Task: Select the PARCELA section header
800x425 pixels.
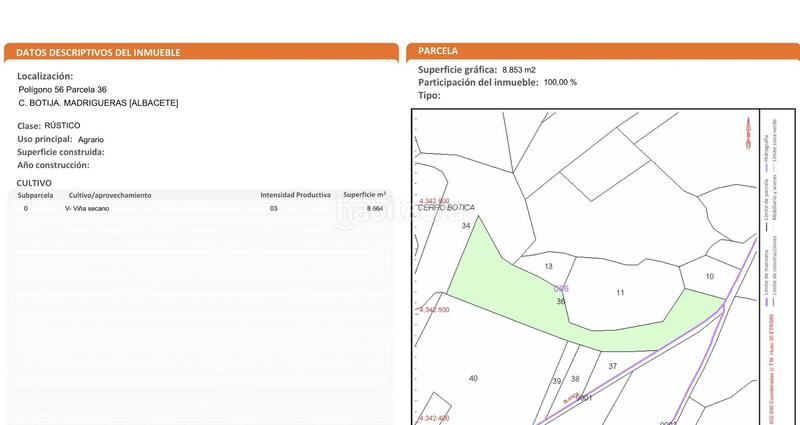Action: click(438, 51)
